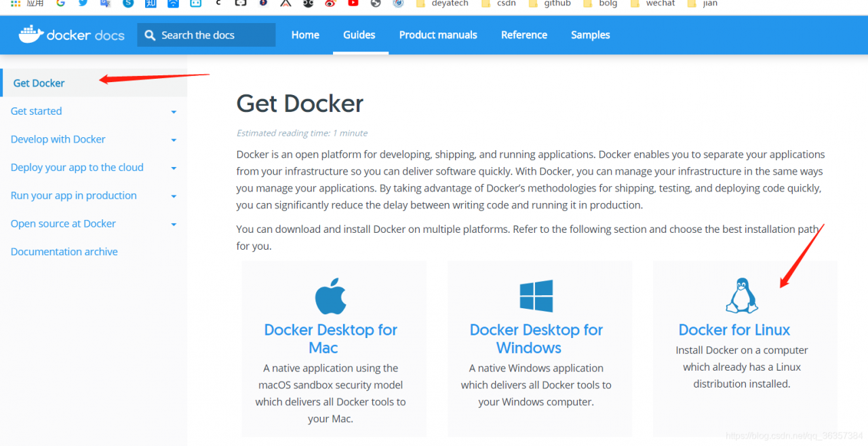868x446 pixels.
Task: Expand the Open source at Docker arrow
Action: pyautogui.click(x=174, y=225)
